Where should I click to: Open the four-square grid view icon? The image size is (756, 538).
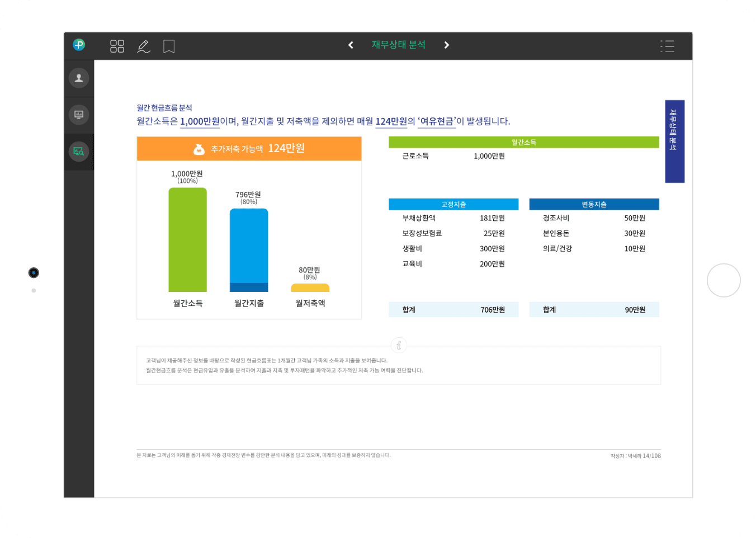(x=117, y=46)
